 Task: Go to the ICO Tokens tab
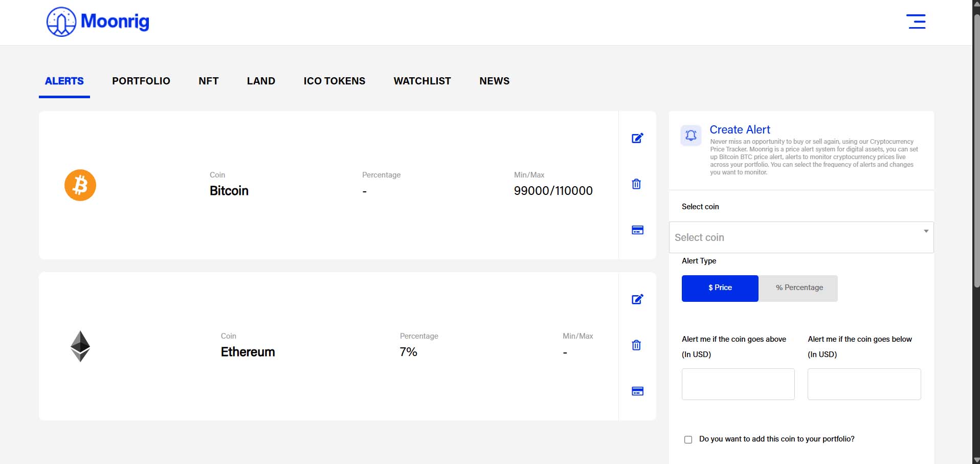(x=335, y=81)
